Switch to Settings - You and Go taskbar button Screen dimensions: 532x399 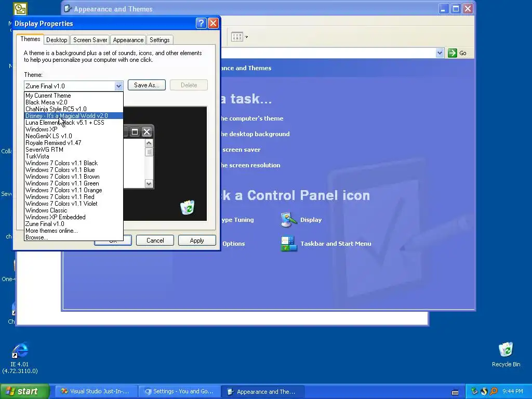tap(179, 392)
